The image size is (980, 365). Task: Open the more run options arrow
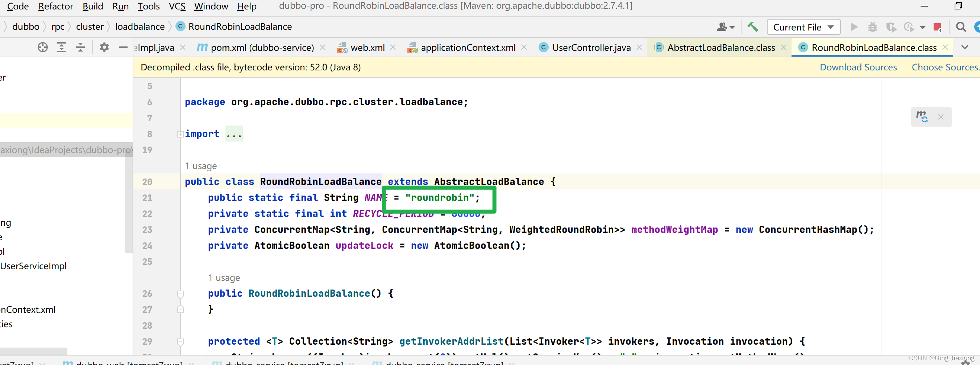(x=922, y=28)
